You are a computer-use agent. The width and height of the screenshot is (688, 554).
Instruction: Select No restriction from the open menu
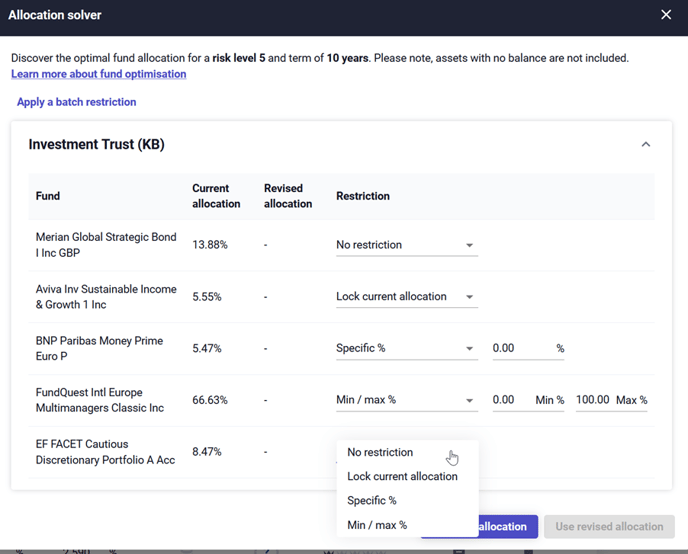tap(380, 453)
